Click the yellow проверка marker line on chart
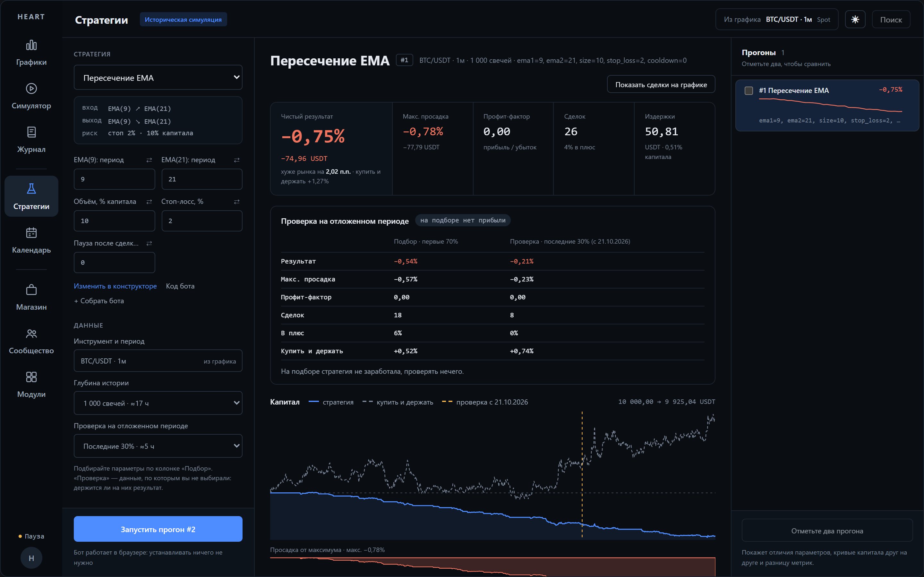The image size is (924, 577). click(x=582, y=475)
